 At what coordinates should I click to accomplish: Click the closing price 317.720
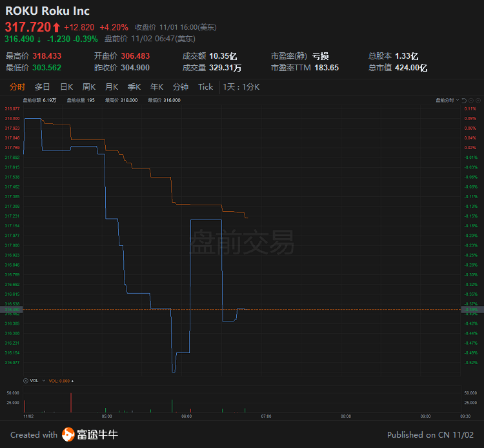[28, 27]
